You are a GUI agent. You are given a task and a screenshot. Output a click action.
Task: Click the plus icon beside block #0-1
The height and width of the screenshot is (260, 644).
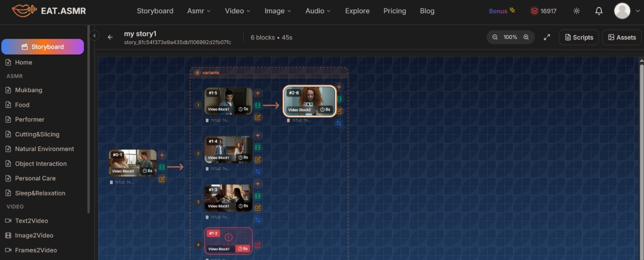click(162, 155)
